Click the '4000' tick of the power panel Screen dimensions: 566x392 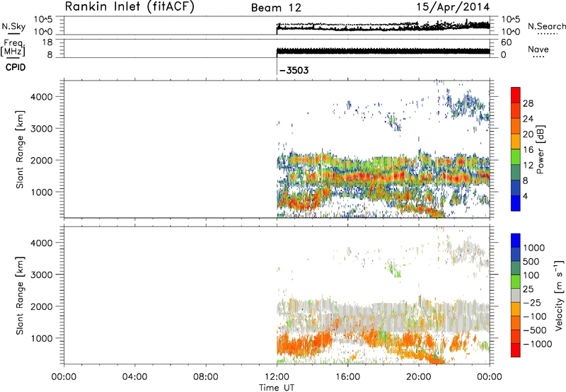coord(41,97)
